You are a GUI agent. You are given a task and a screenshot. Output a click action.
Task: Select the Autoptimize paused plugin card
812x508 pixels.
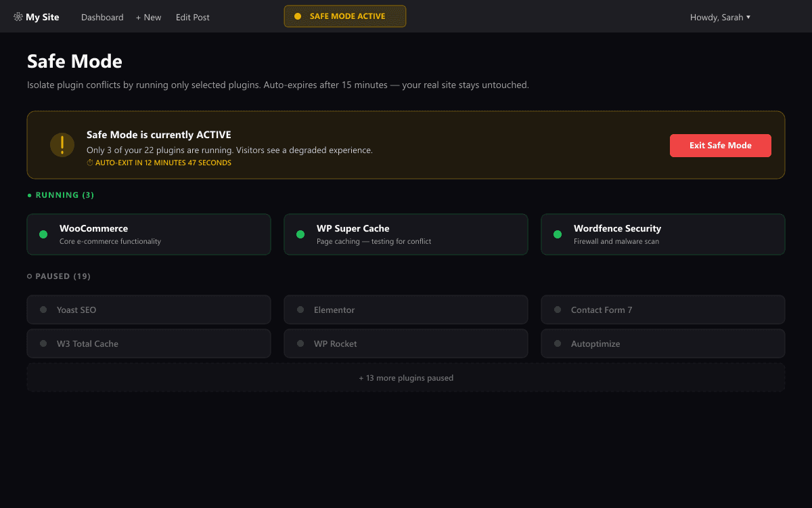click(663, 343)
